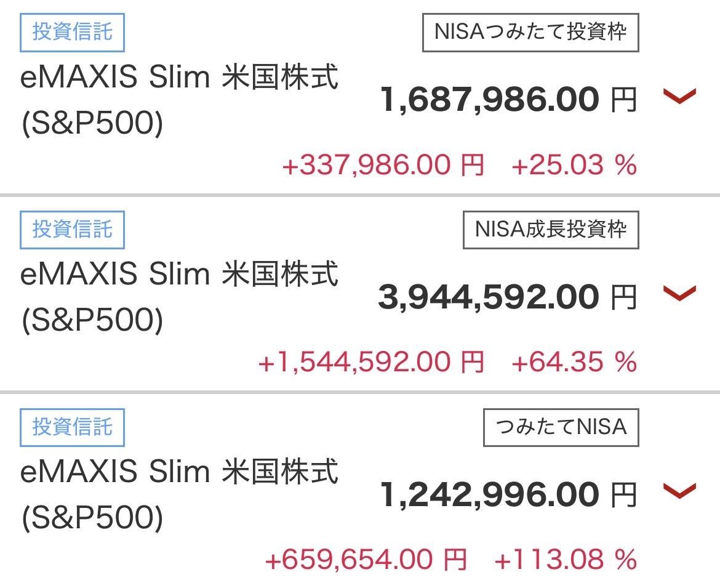The height and width of the screenshot is (588, 720).
Task: Click the +1,544,592.00 円 profit figure
Action: click(x=371, y=363)
